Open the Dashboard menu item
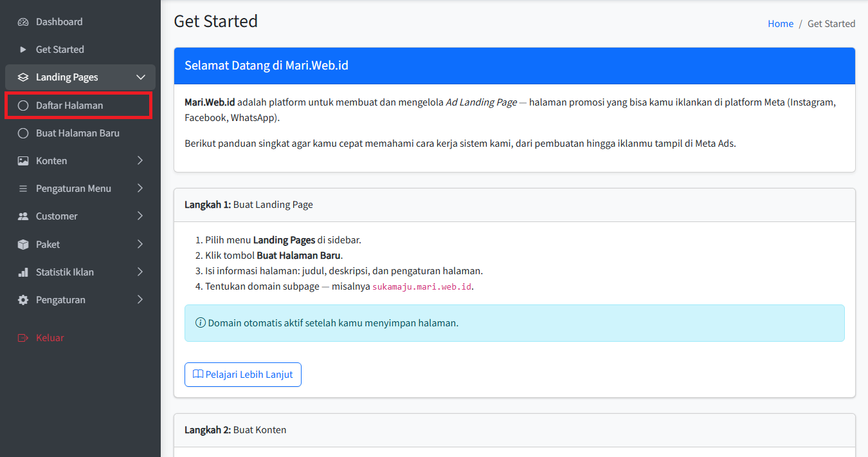This screenshot has height=457, width=868. click(x=59, y=22)
